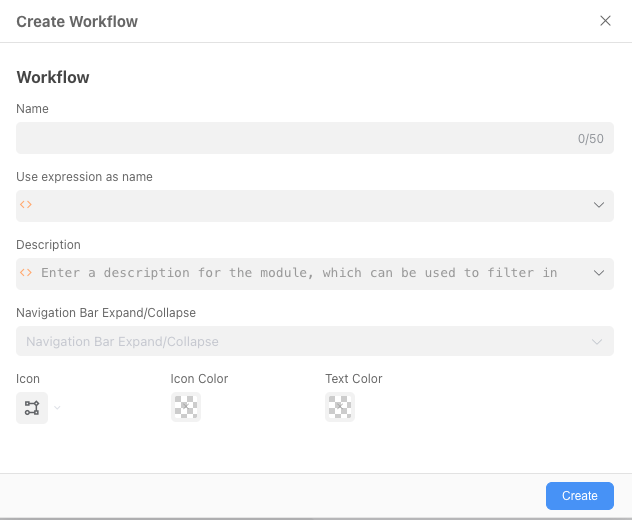
Task: Open the workflow icon picker
Action: pyautogui.click(x=32, y=407)
